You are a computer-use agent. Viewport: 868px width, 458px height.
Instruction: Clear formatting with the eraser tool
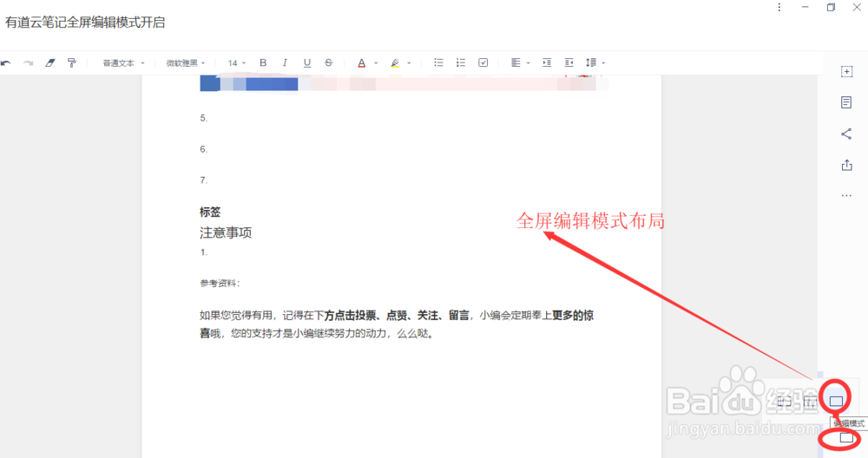pyautogui.click(x=50, y=63)
